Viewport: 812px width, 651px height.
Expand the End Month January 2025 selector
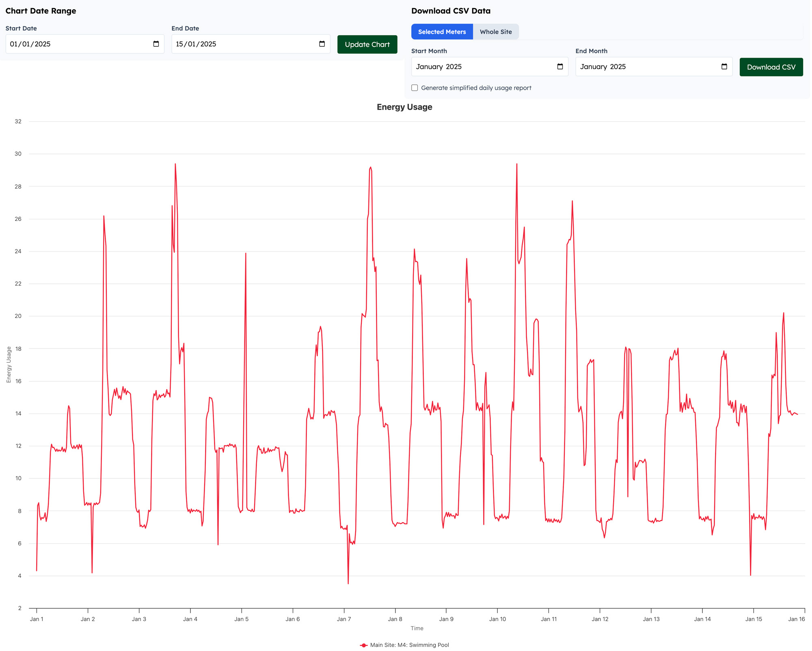pos(724,67)
